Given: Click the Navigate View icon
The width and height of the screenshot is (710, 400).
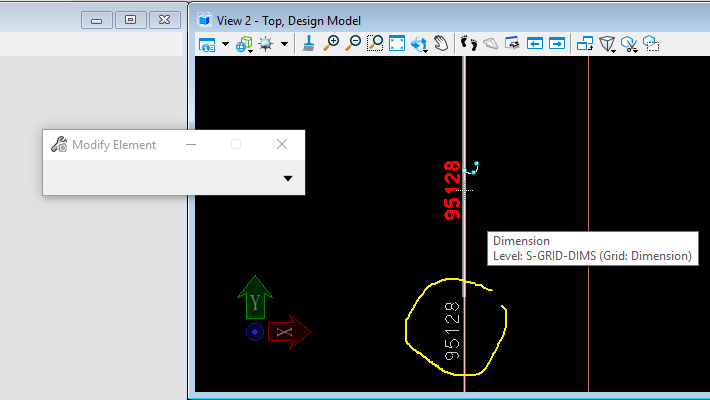Looking at the screenshot, I should click(512, 43).
